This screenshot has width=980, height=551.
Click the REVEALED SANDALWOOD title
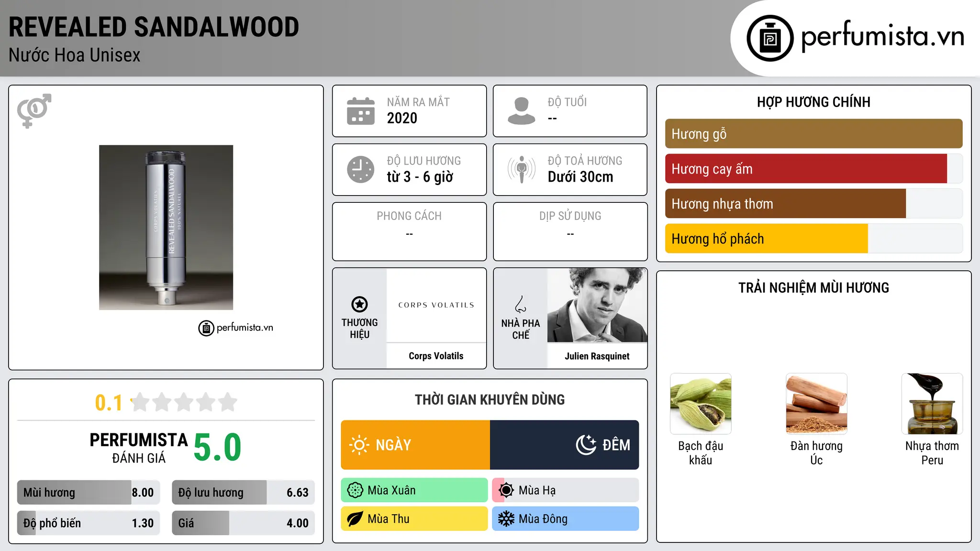point(154,27)
